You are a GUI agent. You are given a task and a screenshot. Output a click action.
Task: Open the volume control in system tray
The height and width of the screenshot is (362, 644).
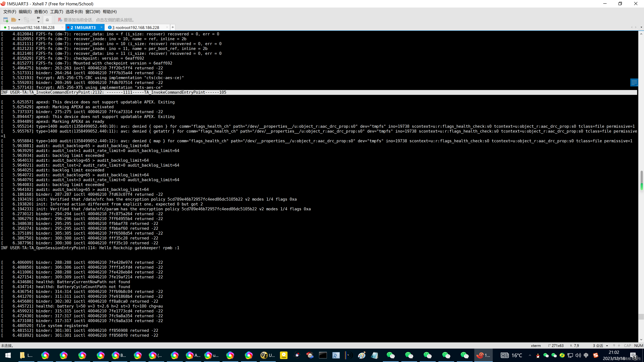click(578, 355)
